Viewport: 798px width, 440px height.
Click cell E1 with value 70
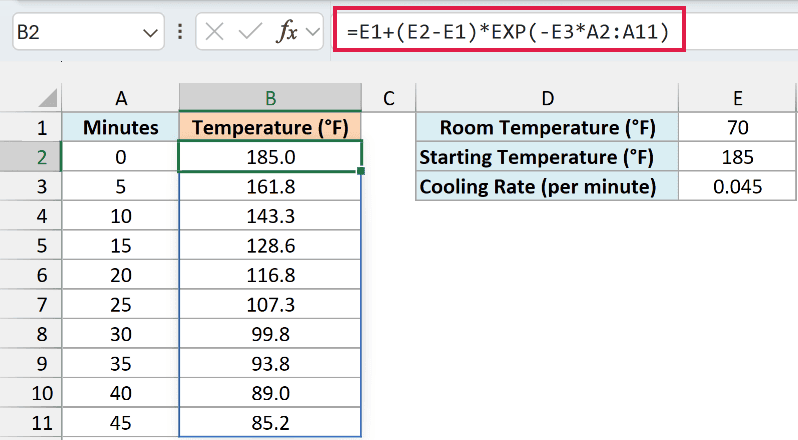coord(737,127)
